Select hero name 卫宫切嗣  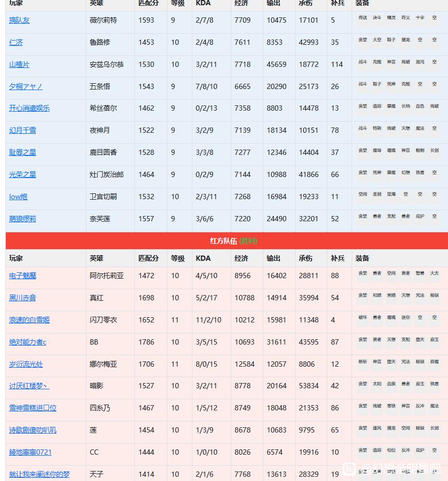[x=103, y=197]
